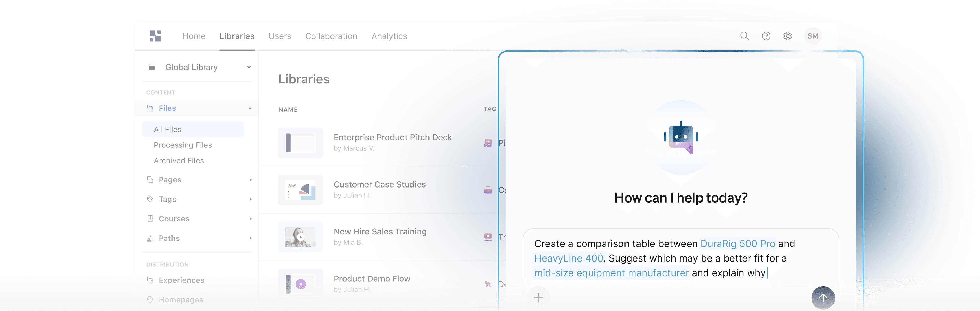Open the Tags label in sidebar
This screenshot has width=980, height=311.
click(167, 199)
